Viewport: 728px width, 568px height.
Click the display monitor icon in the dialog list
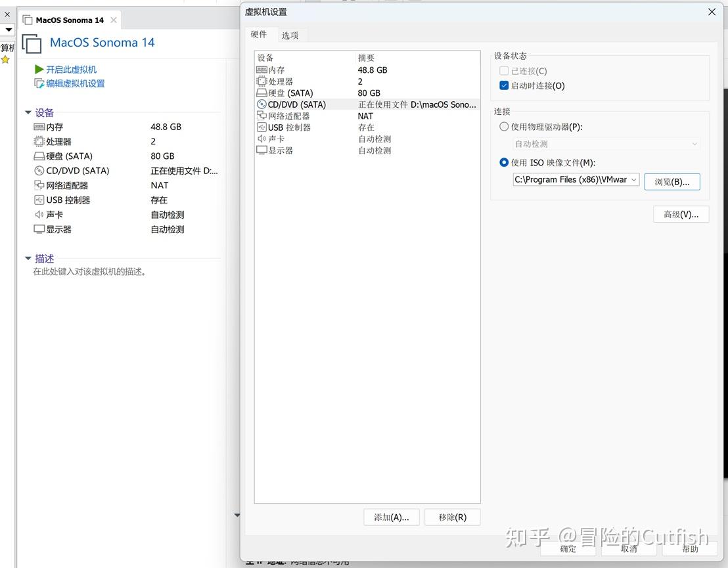click(x=262, y=150)
